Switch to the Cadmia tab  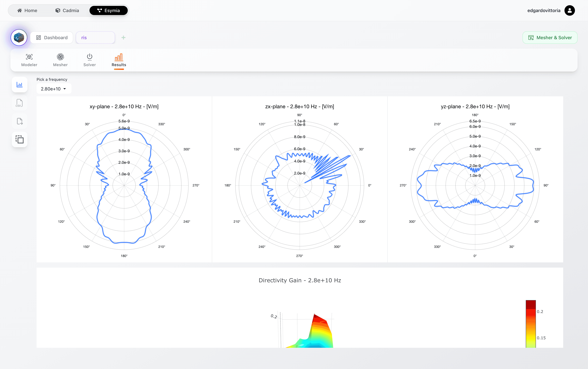point(67,10)
